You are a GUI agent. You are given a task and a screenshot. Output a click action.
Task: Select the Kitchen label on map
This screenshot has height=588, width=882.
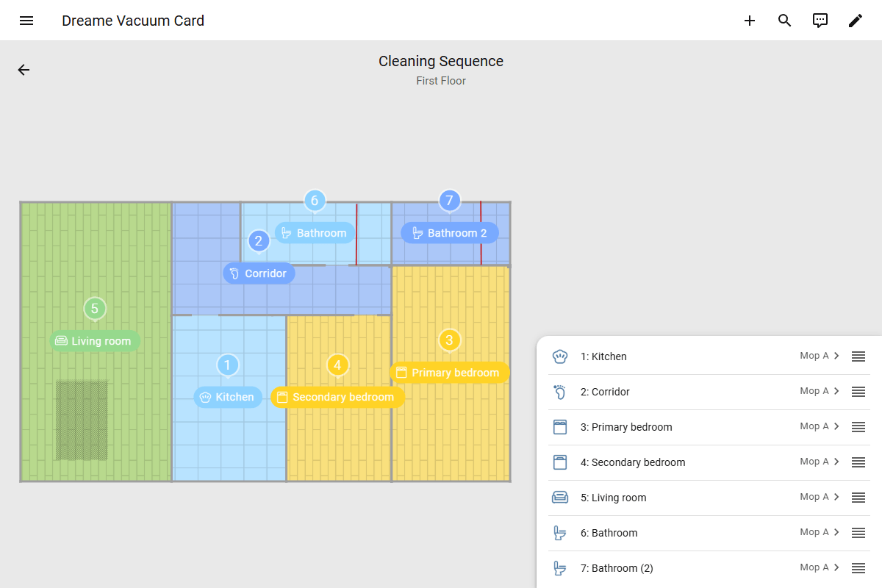(x=228, y=397)
